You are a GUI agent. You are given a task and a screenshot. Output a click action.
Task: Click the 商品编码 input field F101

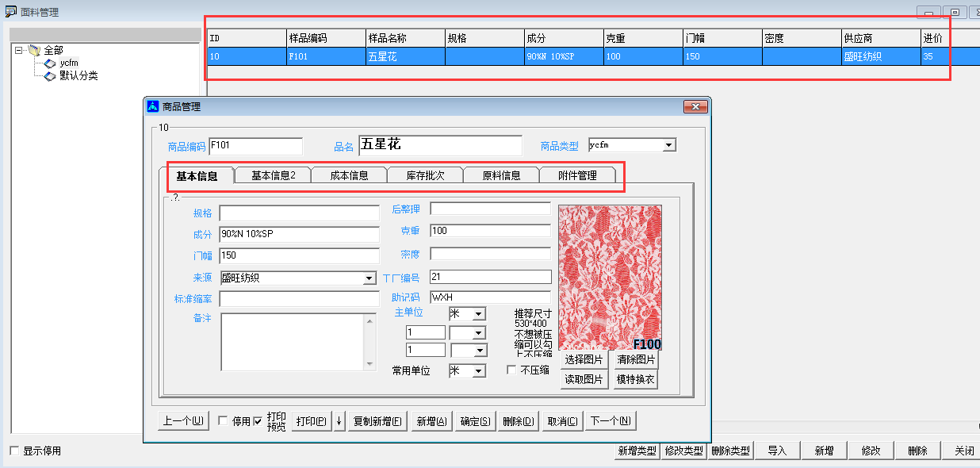(255, 146)
